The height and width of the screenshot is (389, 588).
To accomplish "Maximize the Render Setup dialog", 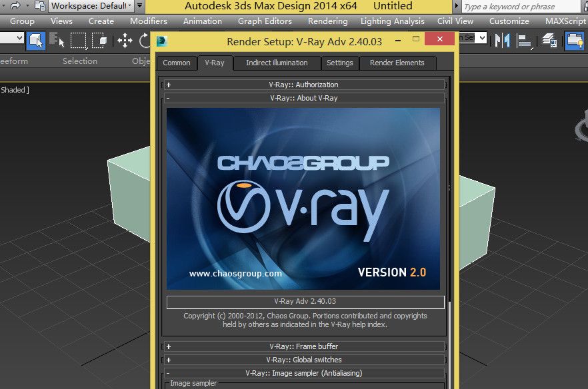I will point(416,39).
